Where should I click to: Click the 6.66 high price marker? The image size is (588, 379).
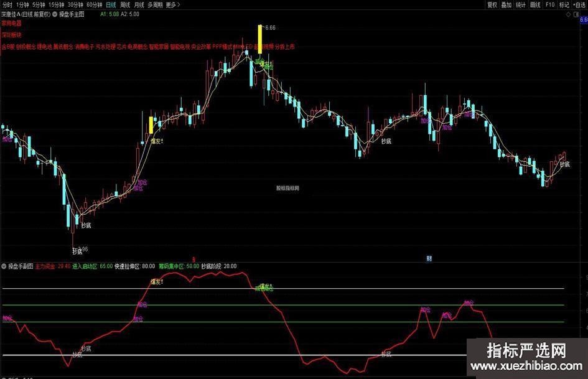[271, 28]
